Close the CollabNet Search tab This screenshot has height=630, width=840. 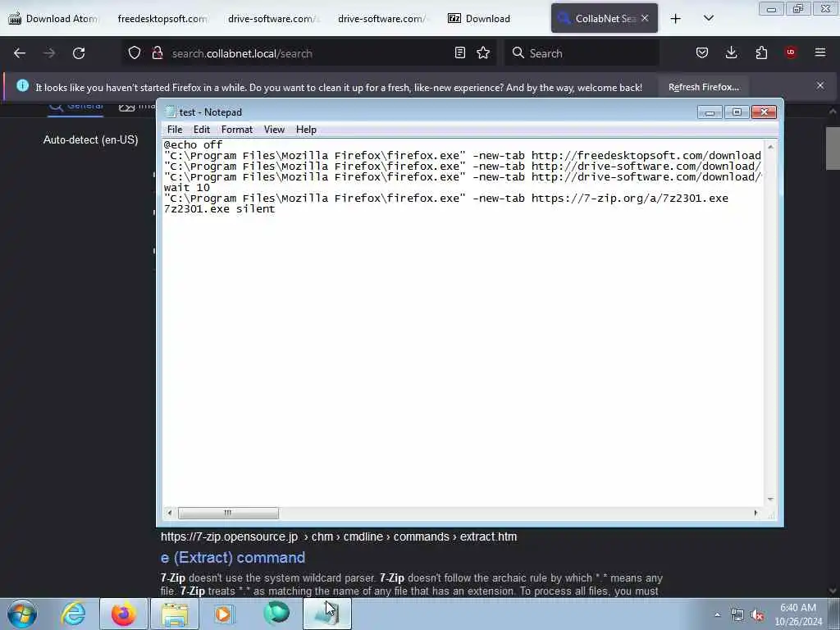[x=645, y=18]
